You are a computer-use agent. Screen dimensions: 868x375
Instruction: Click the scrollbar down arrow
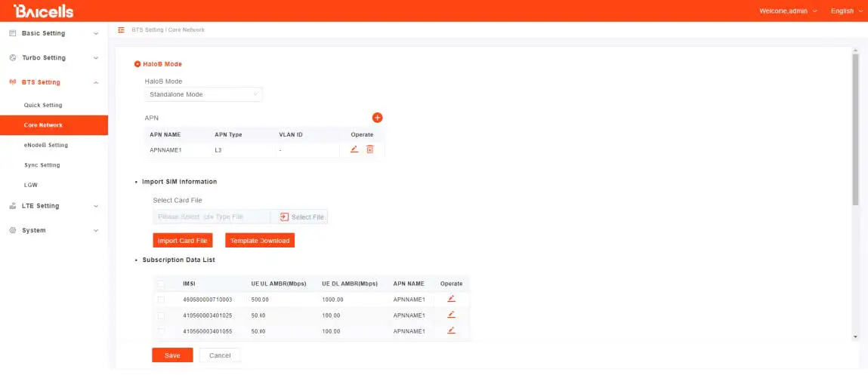coord(857,337)
